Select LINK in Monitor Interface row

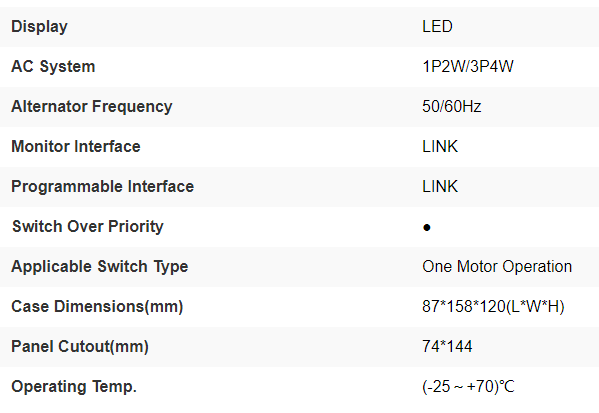click(440, 146)
